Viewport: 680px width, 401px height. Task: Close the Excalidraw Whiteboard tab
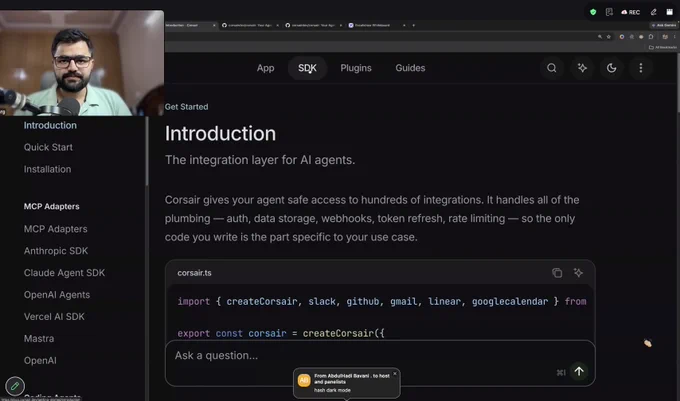click(x=404, y=25)
